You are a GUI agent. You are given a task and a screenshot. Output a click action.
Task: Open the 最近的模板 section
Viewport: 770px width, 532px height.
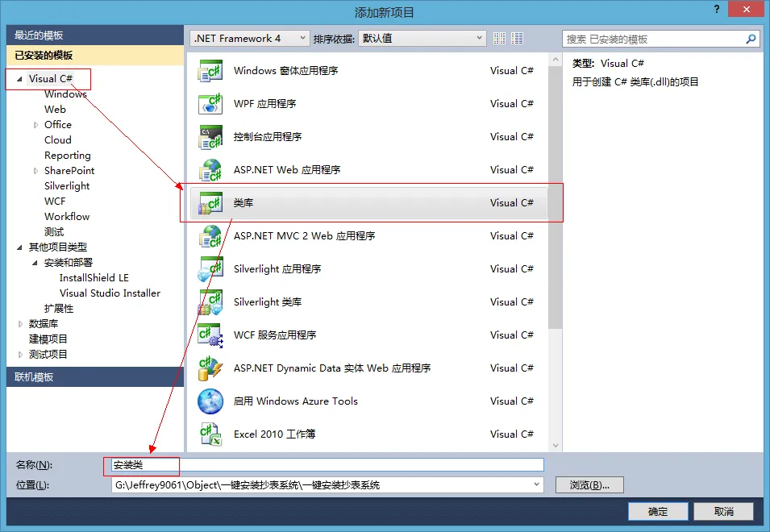95,35
